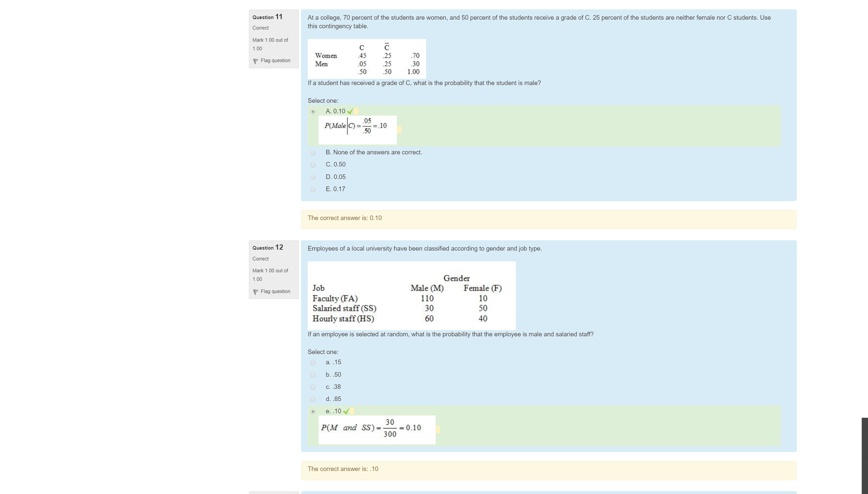
Task: Select radio option b. .50
Action: 313,375
